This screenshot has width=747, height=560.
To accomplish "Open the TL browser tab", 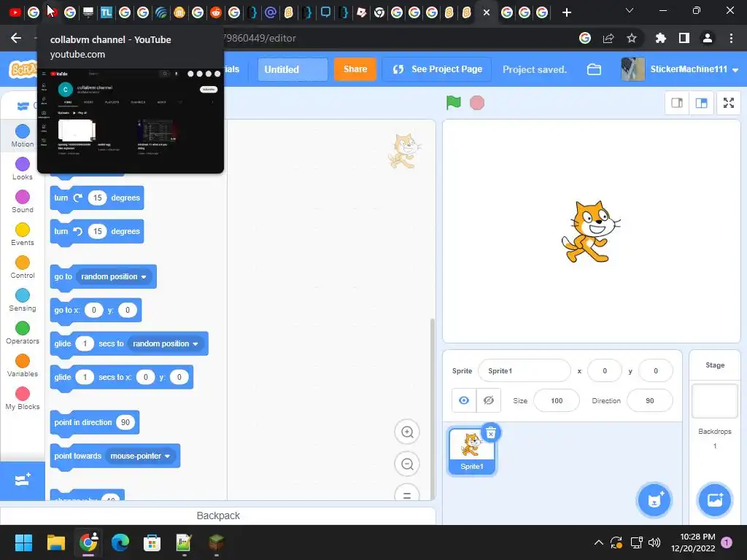I will [107, 12].
